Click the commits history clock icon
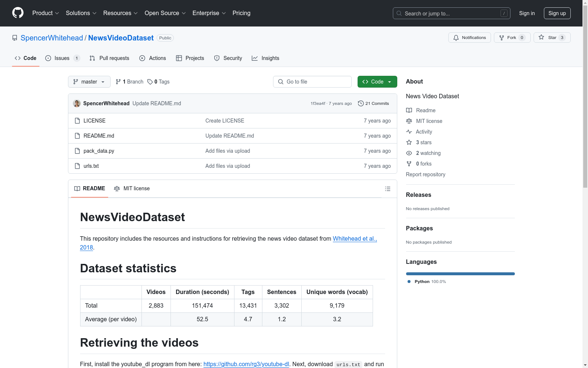The image size is (588, 368). 361,103
